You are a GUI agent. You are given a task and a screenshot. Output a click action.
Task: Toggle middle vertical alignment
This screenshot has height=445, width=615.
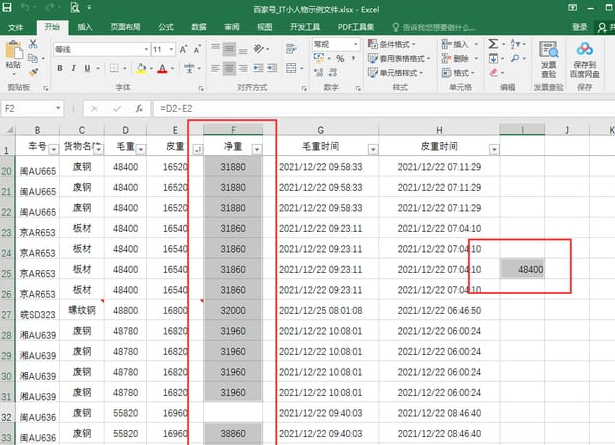[229, 49]
